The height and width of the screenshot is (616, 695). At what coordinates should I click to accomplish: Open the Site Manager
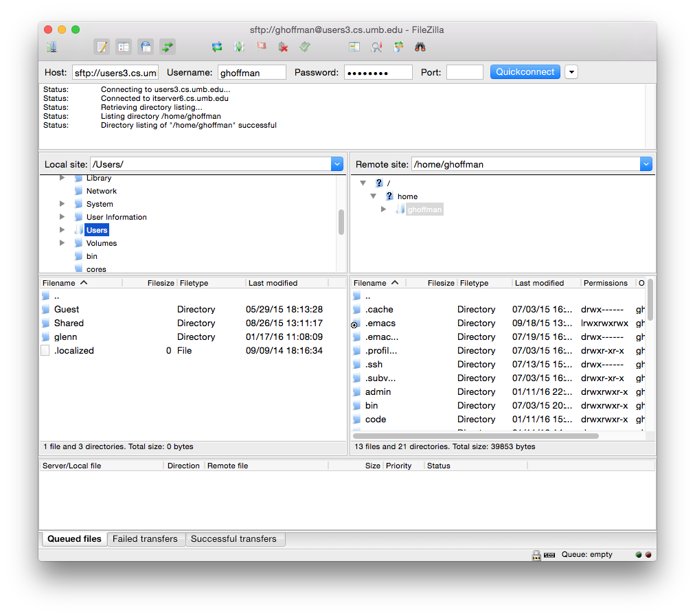click(x=52, y=47)
